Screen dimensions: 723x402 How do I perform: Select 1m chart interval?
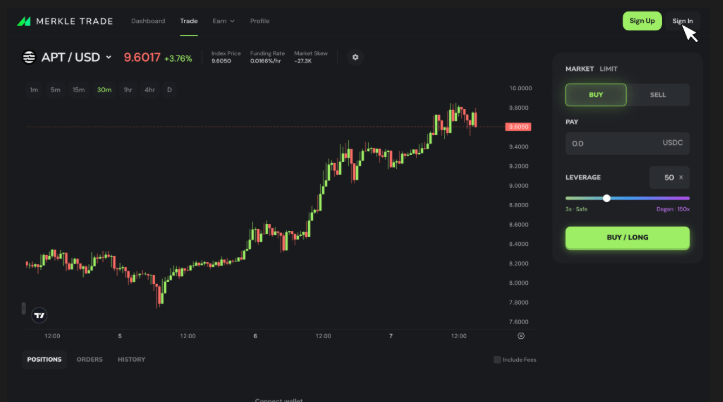click(34, 90)
